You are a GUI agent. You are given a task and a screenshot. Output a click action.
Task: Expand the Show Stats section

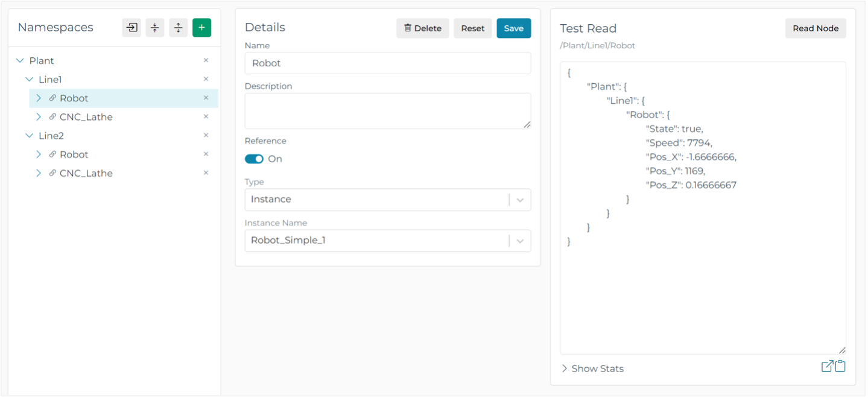[x=592, y=368]
